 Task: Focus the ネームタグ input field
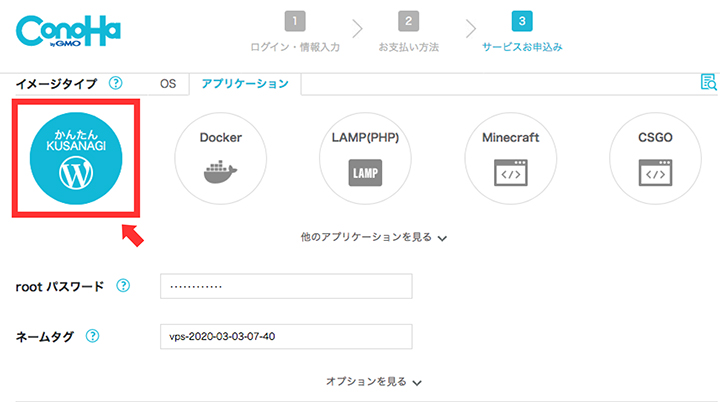pyautogui.click(x=286, y=337)
